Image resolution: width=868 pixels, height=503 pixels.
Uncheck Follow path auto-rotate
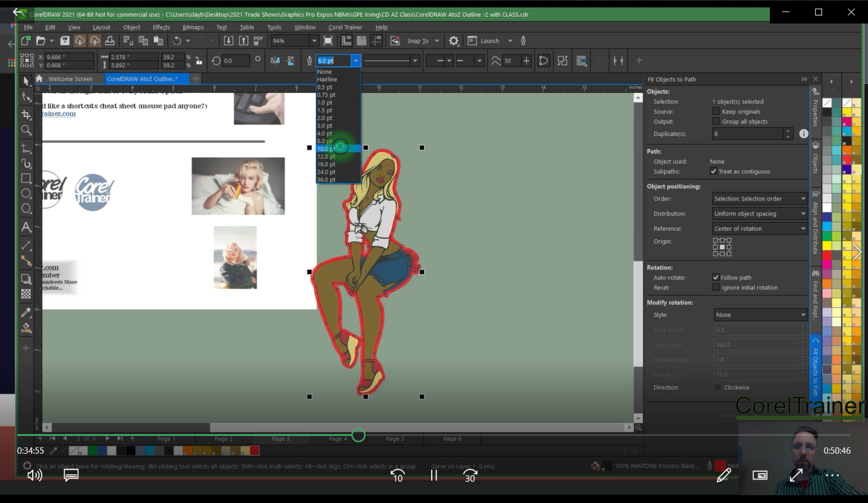click(x=716, y=277)
